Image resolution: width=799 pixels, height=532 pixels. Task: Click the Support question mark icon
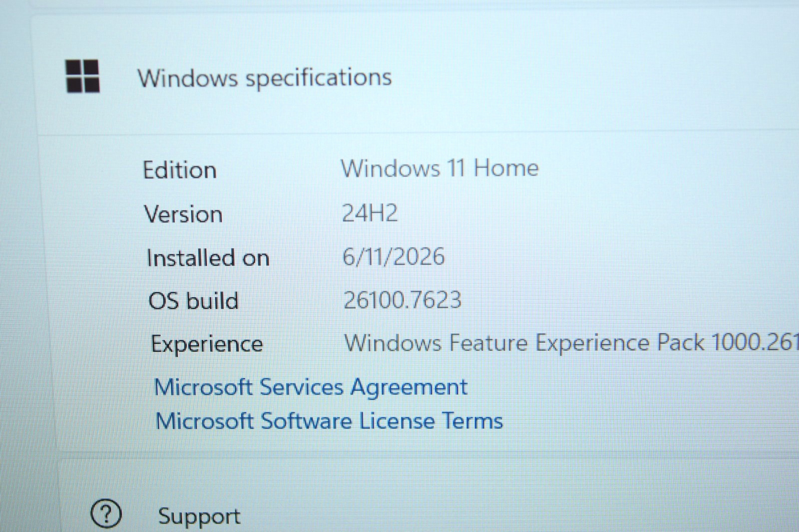coord(106,514)
